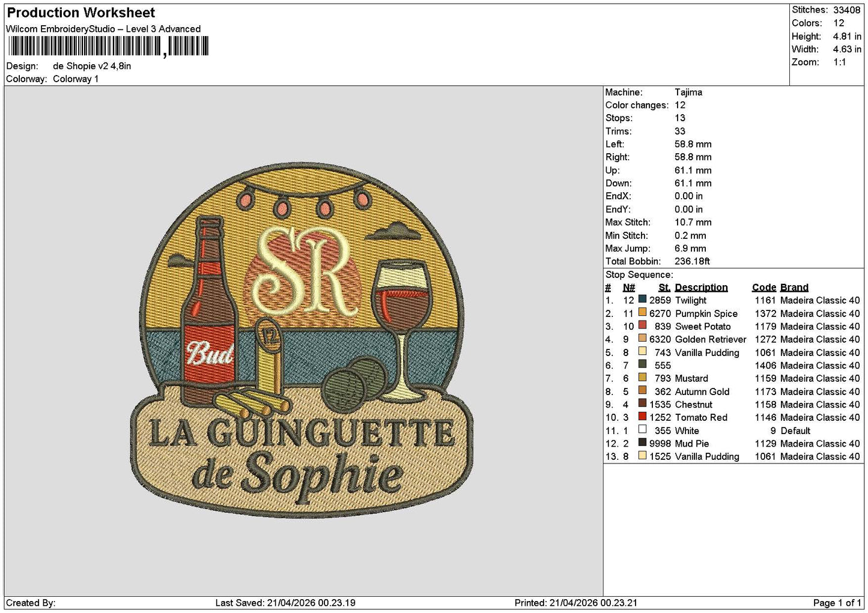Click the Zoom value 1:1
The width and height of the screenshot is (868, 613).
tap(839, 62)
